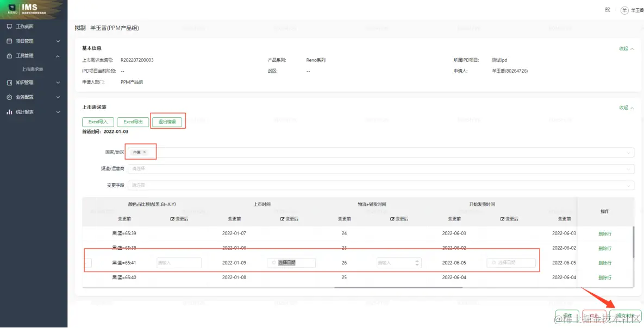Select 项目管理 menu label
Screen dimensions: 644x328
click(24, 41)
